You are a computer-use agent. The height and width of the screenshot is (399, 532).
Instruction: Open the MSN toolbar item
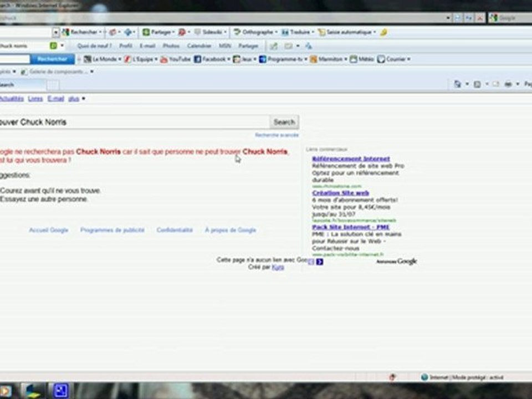coord(224,46)
